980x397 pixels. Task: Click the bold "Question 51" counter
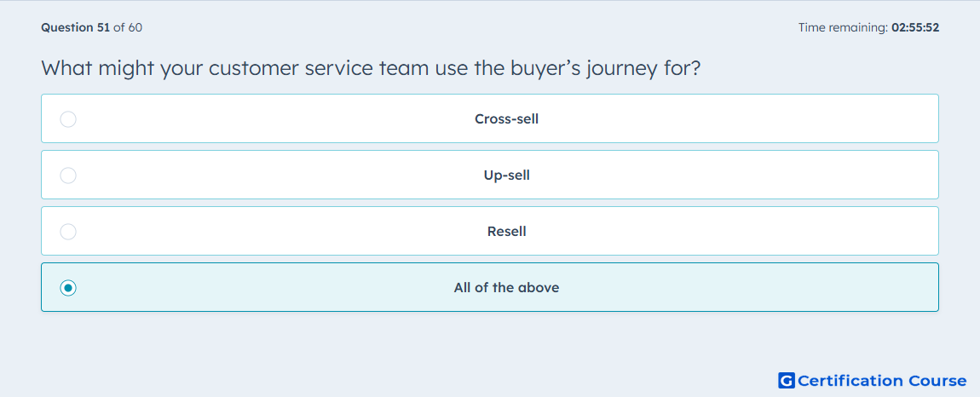pyautogui.click(x=75, y=28)
